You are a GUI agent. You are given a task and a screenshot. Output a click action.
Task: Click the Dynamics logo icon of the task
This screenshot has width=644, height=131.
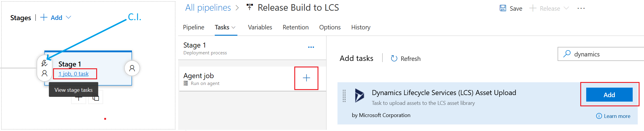(x=360, y=95)
